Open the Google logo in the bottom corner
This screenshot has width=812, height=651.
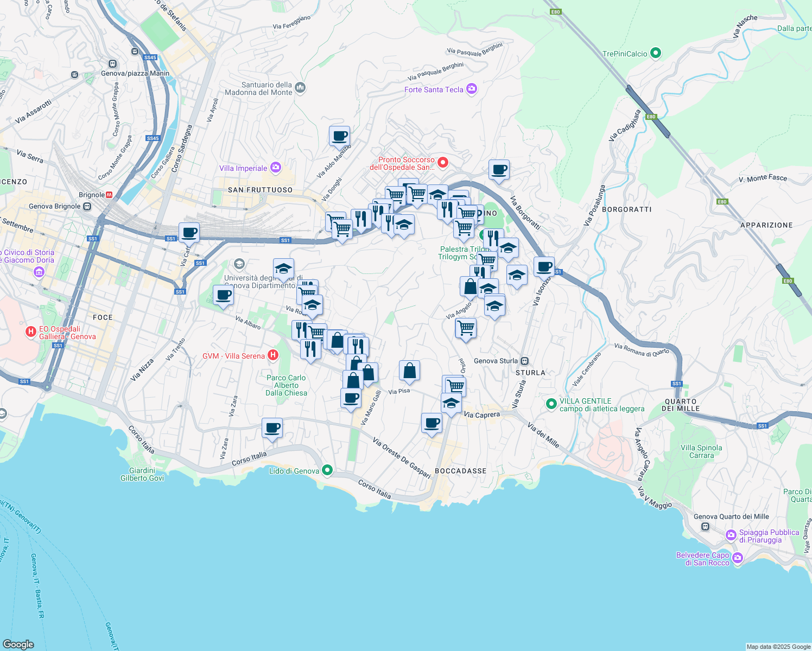tap(17, 644)
